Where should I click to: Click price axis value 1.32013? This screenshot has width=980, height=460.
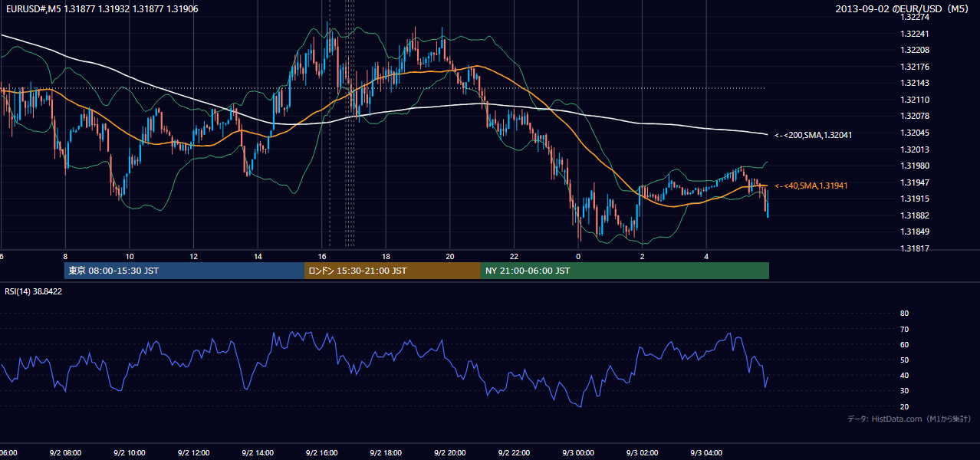pyautogui.click(x=914, y=149)
